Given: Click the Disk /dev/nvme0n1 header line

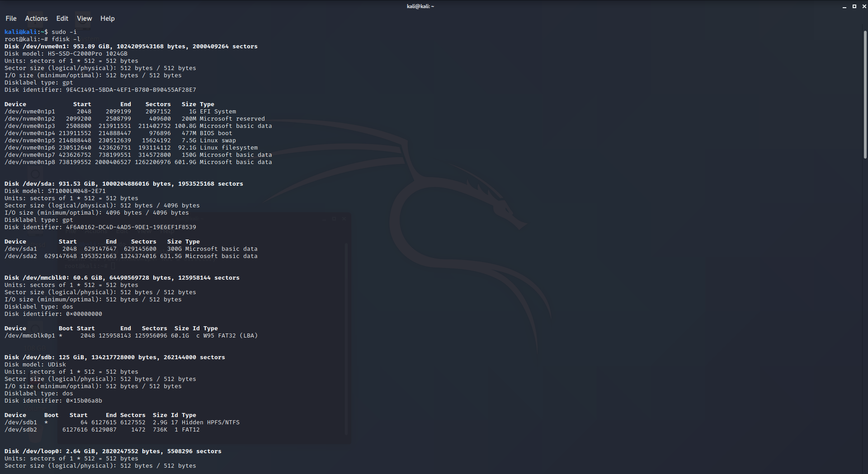Looking at the screenshot, I should (x=131, y=47).
